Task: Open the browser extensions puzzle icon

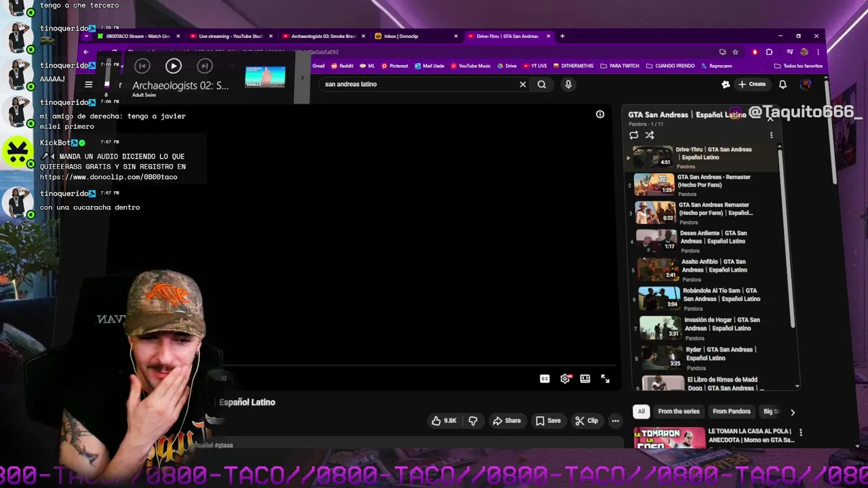Action: (x=769, y=52)
